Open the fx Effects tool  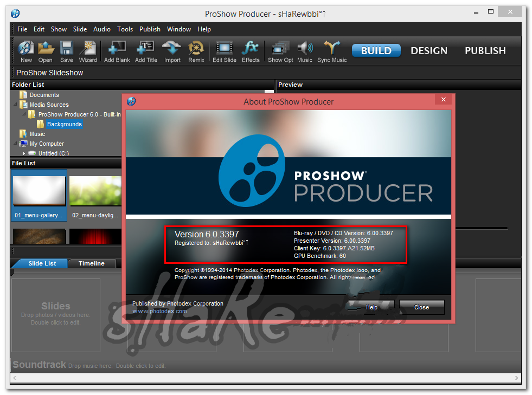point(251,51)
